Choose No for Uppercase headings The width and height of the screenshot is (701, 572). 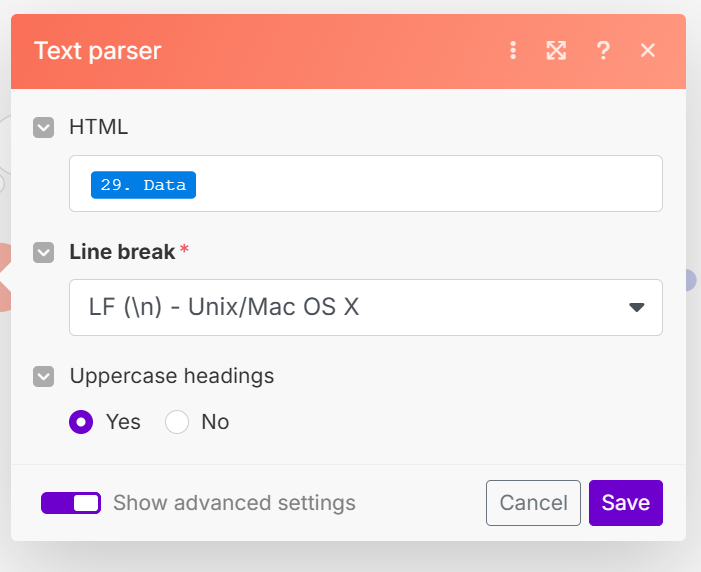(177, 422)
